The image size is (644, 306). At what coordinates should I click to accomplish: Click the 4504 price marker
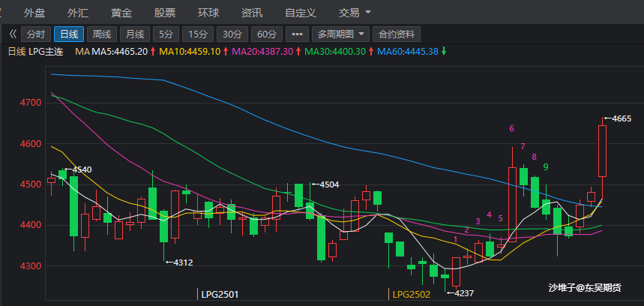pyautogui.click(x=325, y=184)
